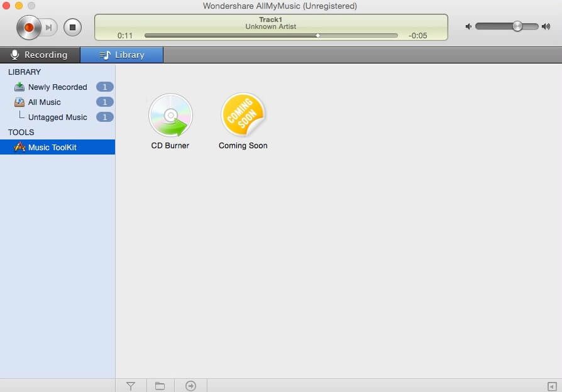Click the high volume speaker icon

[x=546, y=26]
